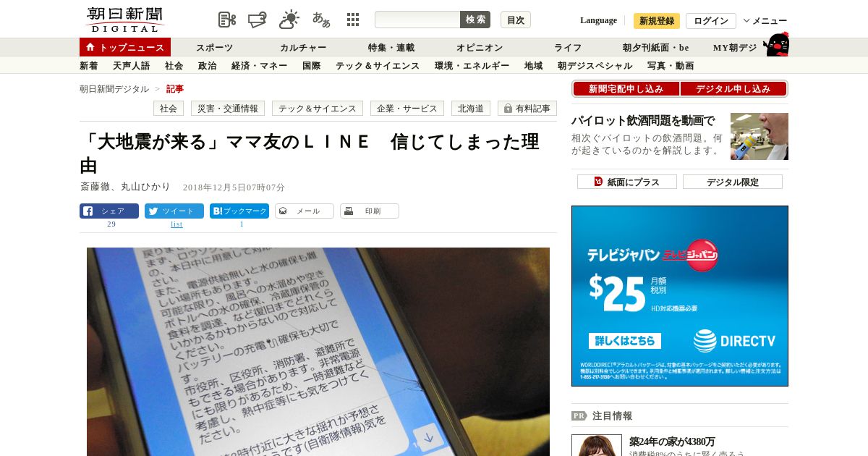Screen dimensions: 868x456
Task: Click the デジタル限定 button
Action: pos(733,182)
